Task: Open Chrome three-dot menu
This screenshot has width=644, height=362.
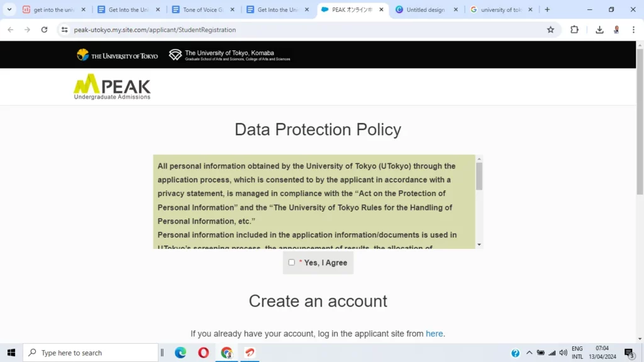Action: click(x=633, y=30)
